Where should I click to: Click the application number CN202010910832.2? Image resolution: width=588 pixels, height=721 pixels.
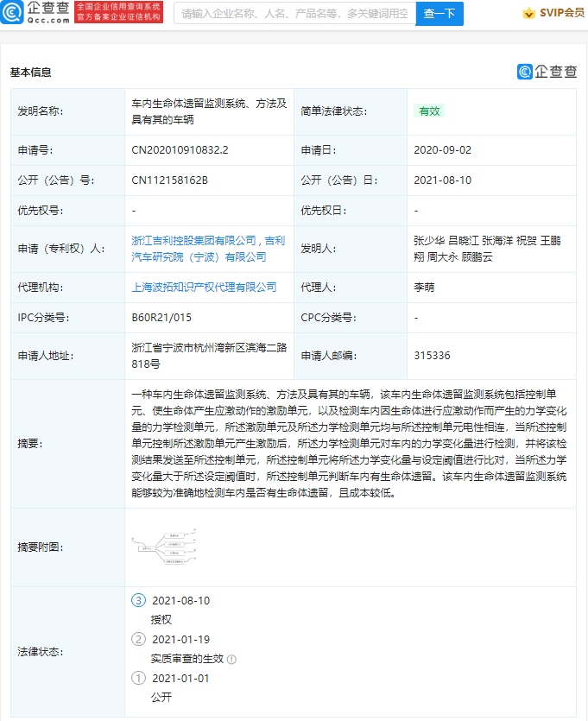(180, 150)
